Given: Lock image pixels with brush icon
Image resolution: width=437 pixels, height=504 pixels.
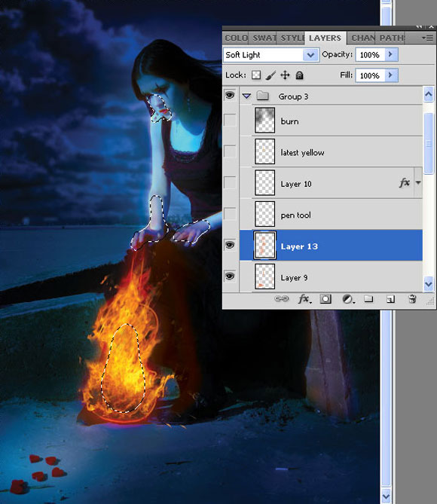Looking at the screenshot, I should (270, 75).
